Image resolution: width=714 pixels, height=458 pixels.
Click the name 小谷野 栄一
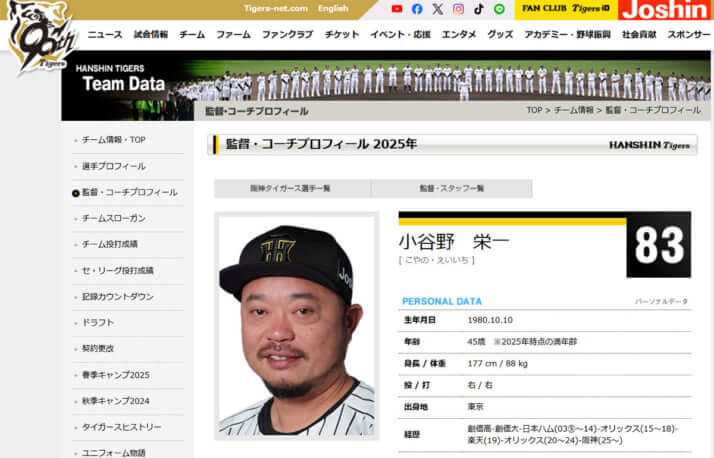point(454,241)
